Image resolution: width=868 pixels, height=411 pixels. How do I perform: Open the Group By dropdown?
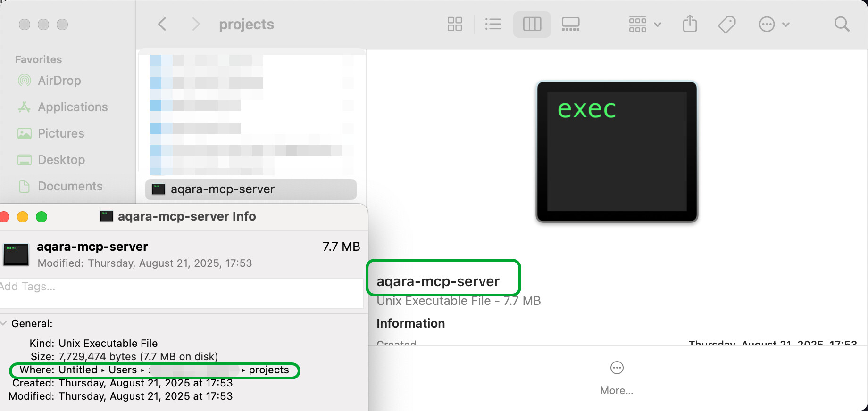tap(644, 24)
